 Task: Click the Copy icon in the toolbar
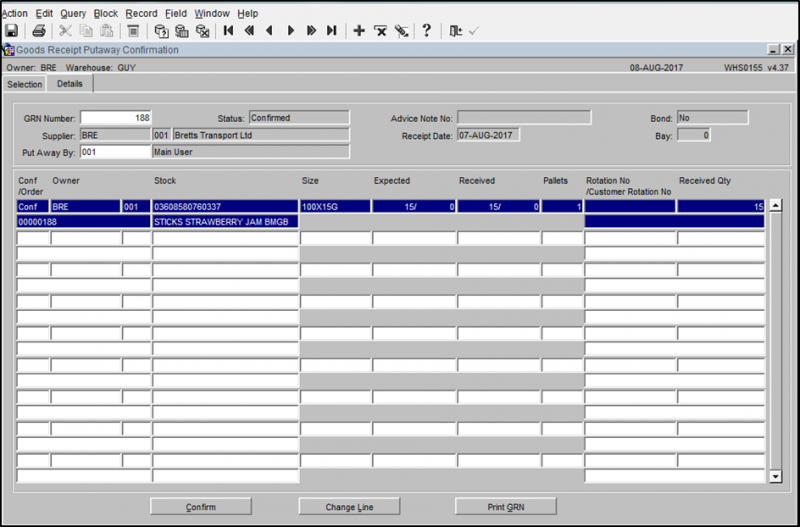[86, 31]
